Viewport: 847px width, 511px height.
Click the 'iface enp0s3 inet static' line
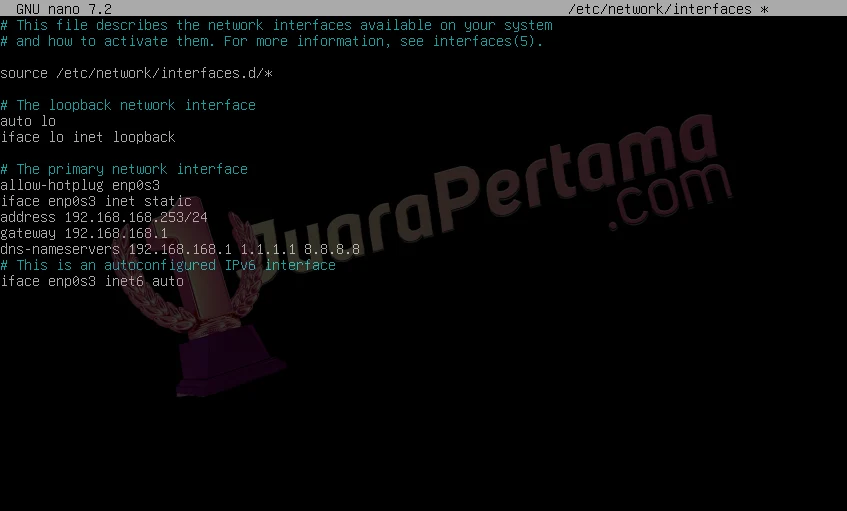pyautogui.click(x=96, y=201)
